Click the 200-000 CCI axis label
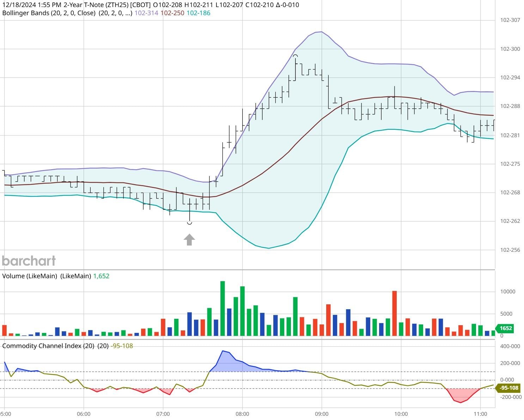524x420 pixels. pos(510,363)
